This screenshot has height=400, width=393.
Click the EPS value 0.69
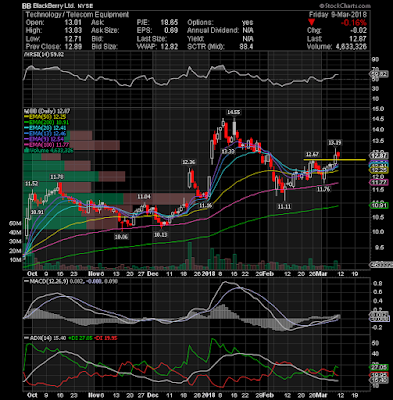(172, 31)
